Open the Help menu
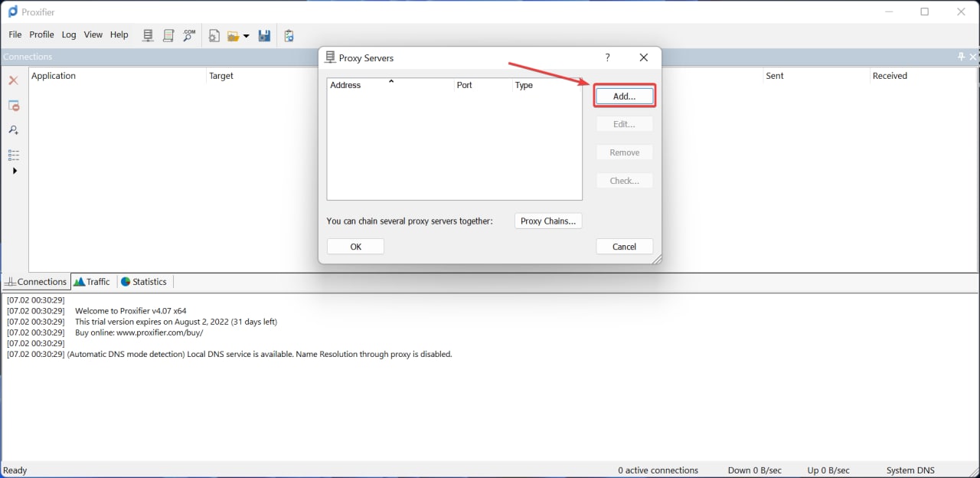This screenshot has width=980, height=478. tap(119, 34)
